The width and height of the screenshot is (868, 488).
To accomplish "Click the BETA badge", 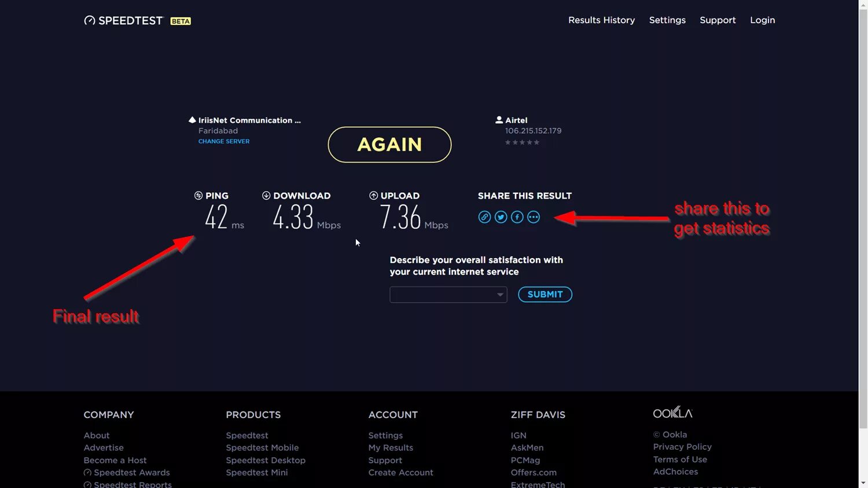I will click(181, 21).
